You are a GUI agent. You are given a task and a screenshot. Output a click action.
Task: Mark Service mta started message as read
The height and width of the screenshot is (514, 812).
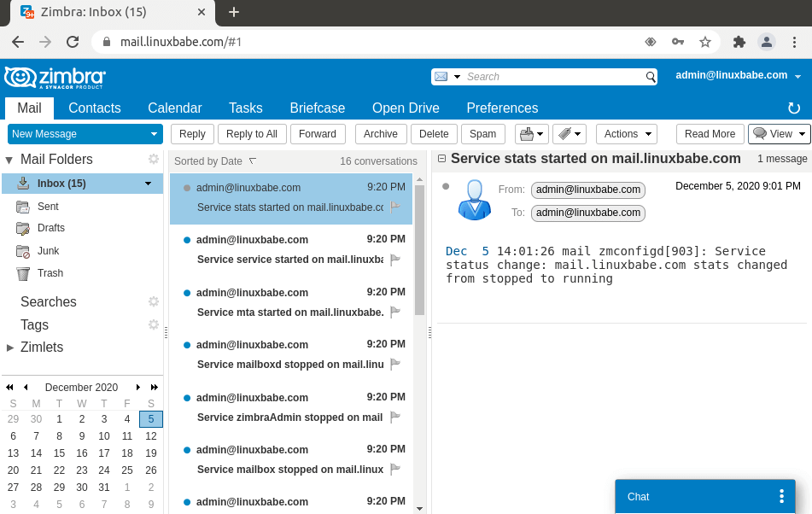[x=187, y=293]
